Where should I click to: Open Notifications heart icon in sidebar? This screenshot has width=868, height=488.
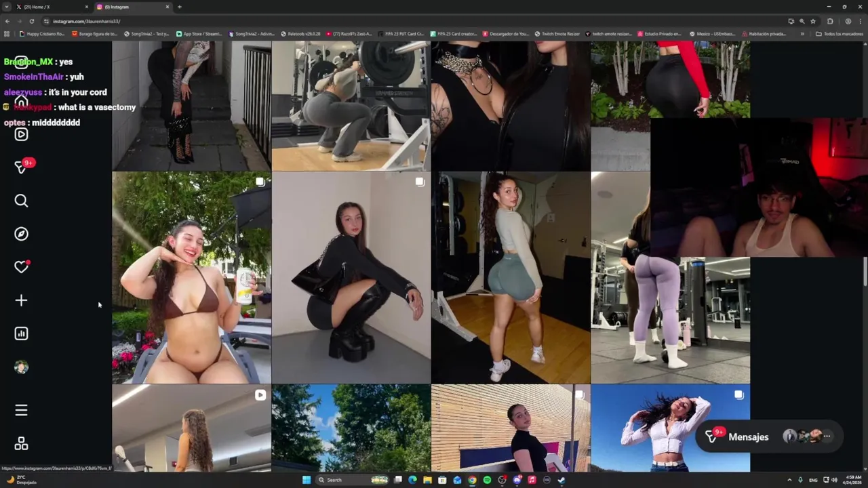coord(21,267)
